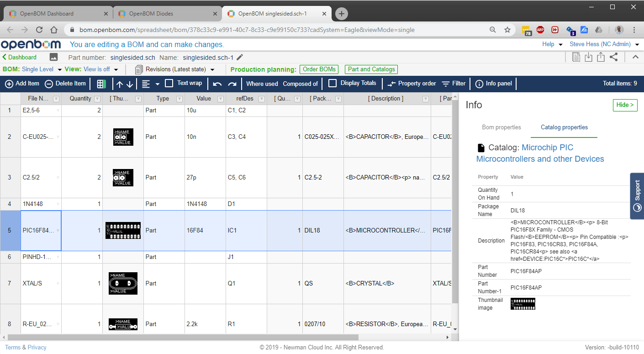Move row down with down arrow
This screenshot has height=354, width=644.
[130, 84]
